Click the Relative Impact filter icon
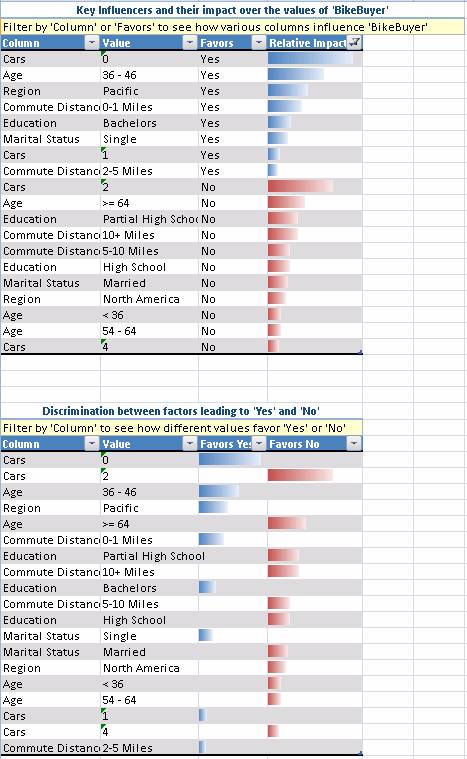The height and width of the screenshot is (759, 467). (354, 43)
